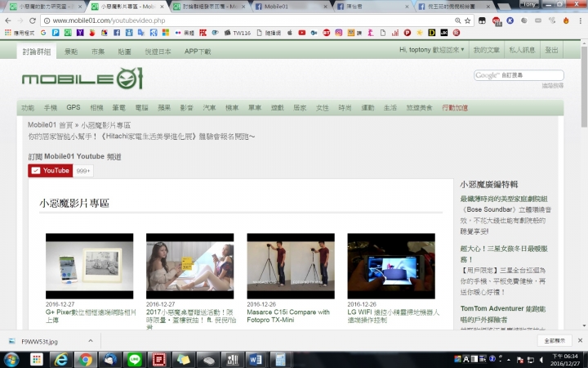Image resolution: width=588 pixels, height=368 pixels.
Task: Bookmark this page with the star icon
Action: (468, 20)
